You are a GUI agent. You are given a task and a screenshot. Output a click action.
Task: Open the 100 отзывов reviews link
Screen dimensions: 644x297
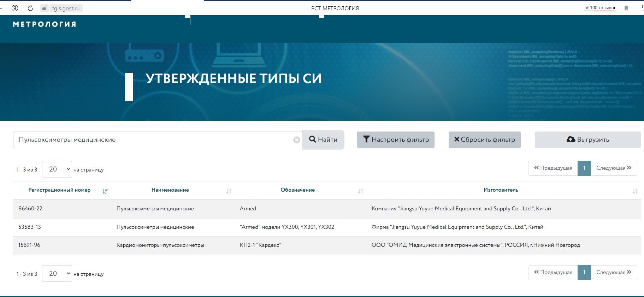click(600, 8)
